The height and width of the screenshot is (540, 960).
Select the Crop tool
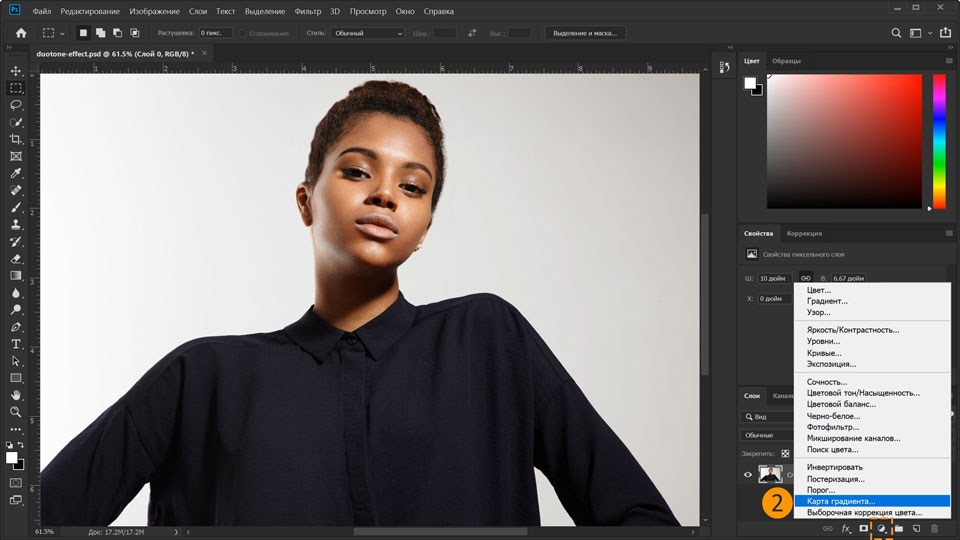16,139
